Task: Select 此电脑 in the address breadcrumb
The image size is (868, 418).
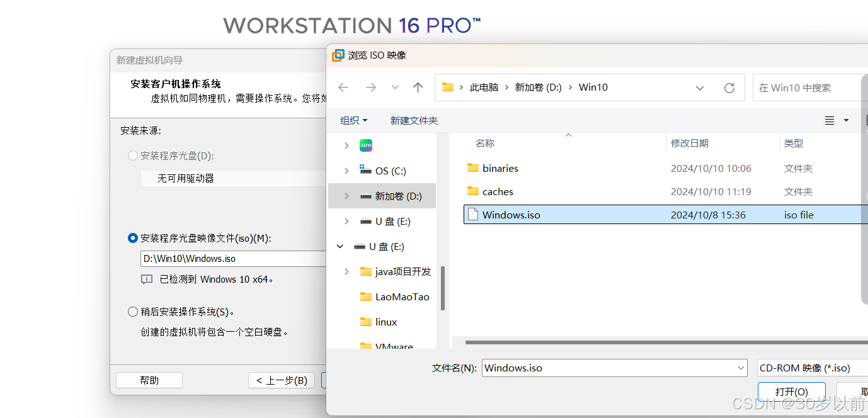Action: click(484, 88)
